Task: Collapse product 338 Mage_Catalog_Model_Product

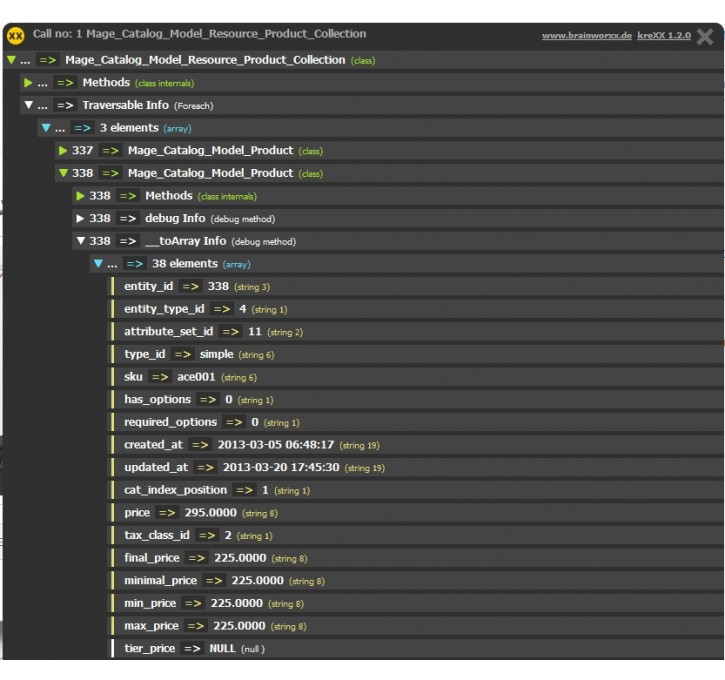Action: click(x=63, y=173)
